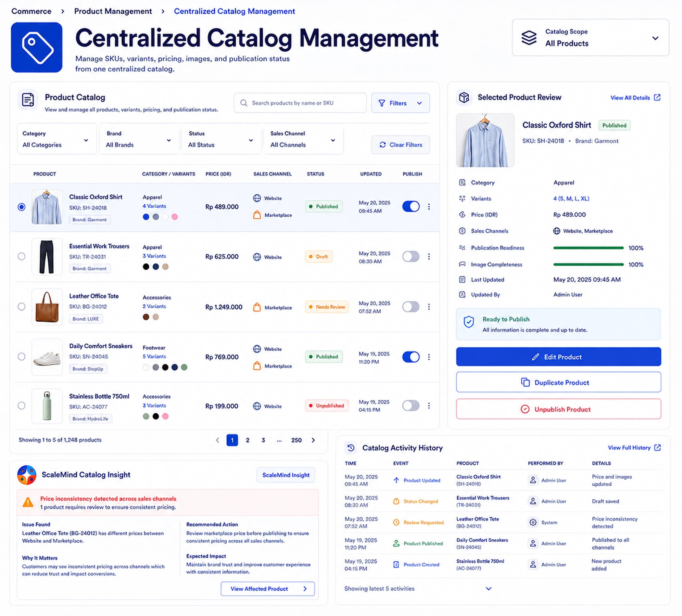Click the Marketplace bag icon in Leather Office Tote row
The height and width of the screenshot is (616, 682).
(x=257, y=307)
